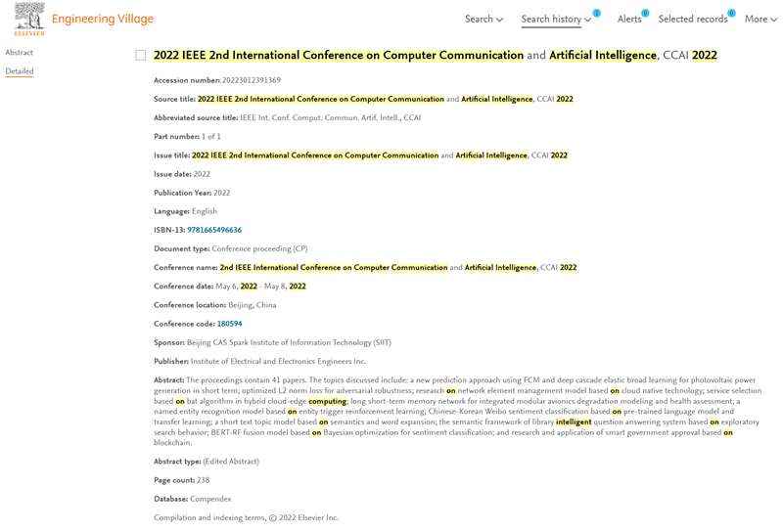
Task: Click the Part number 1 of 1 value
Action: [x=210, y=136]
